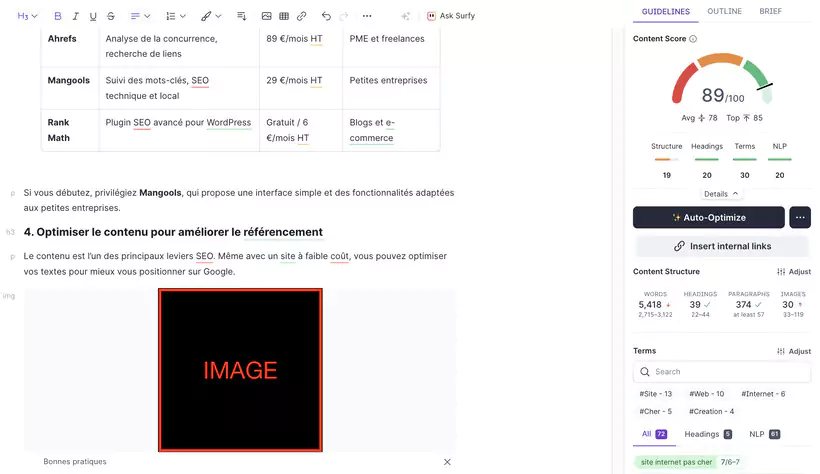The height and width of the screenshot is (474, 820).
Task: Click the Search magnifier icon in Terms
Action: (645, 372)
